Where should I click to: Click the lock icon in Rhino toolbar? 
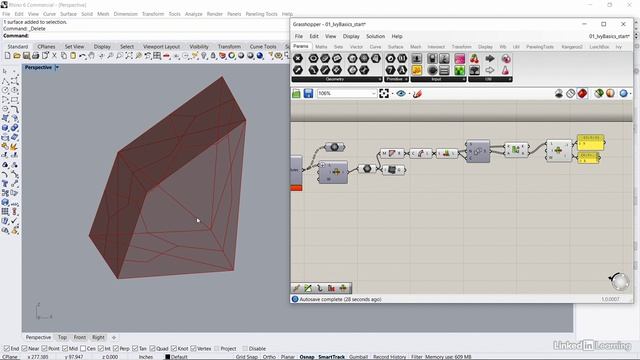tap(213, 56)
